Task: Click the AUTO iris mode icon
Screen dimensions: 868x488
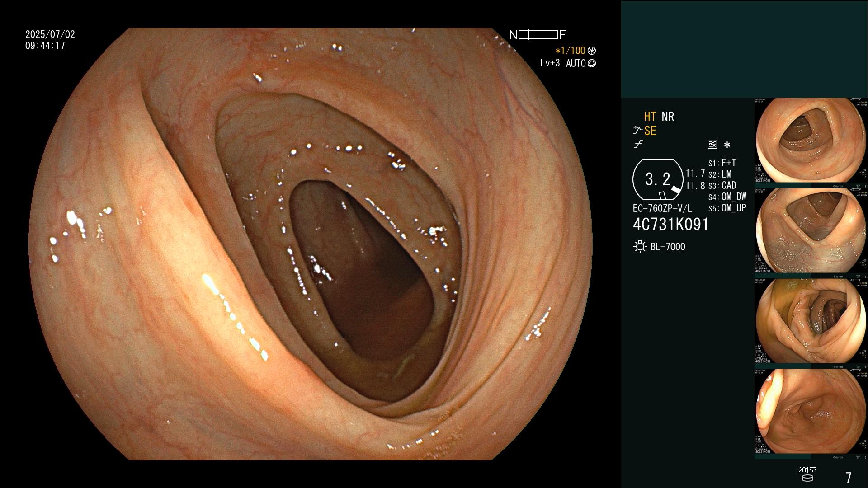Action: coord(592,63)
